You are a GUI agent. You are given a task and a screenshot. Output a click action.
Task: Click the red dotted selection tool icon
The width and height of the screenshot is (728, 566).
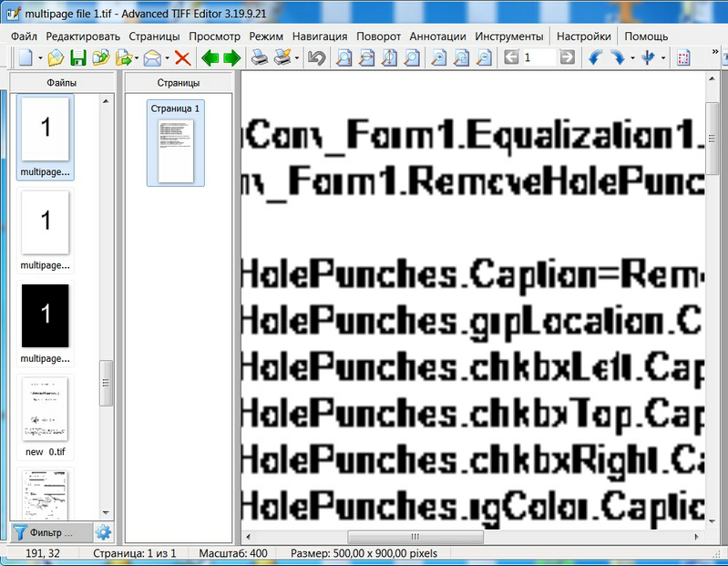pyautogui.click(x=683, y=58)
